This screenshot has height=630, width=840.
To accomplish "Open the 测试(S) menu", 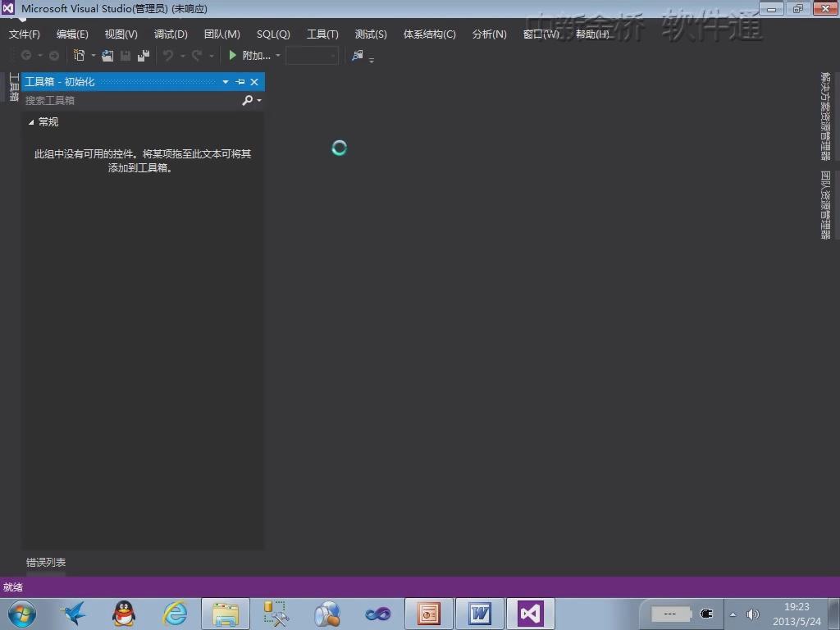I will 371,34.
